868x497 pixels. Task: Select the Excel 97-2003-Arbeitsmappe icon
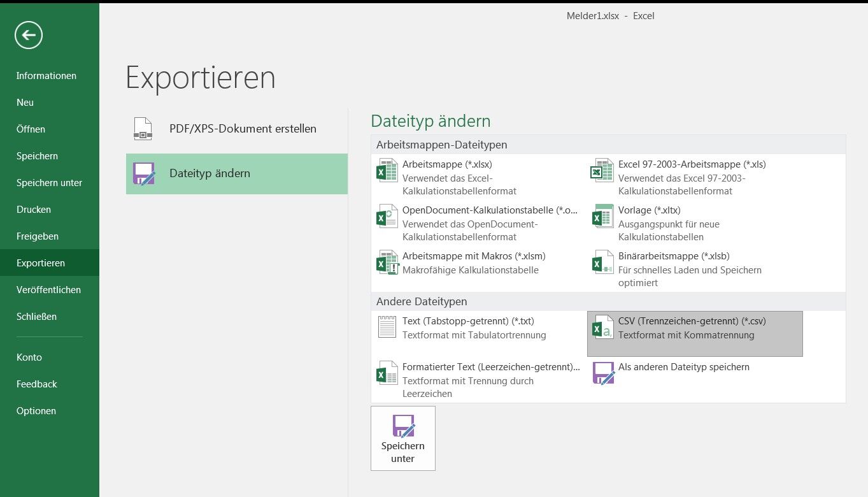coord(602,171)
